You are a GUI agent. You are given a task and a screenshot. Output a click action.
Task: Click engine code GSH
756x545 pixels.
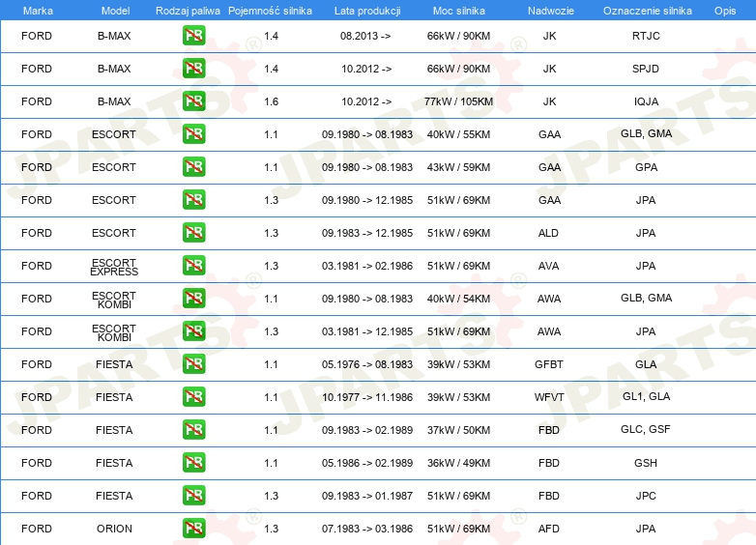646,463
